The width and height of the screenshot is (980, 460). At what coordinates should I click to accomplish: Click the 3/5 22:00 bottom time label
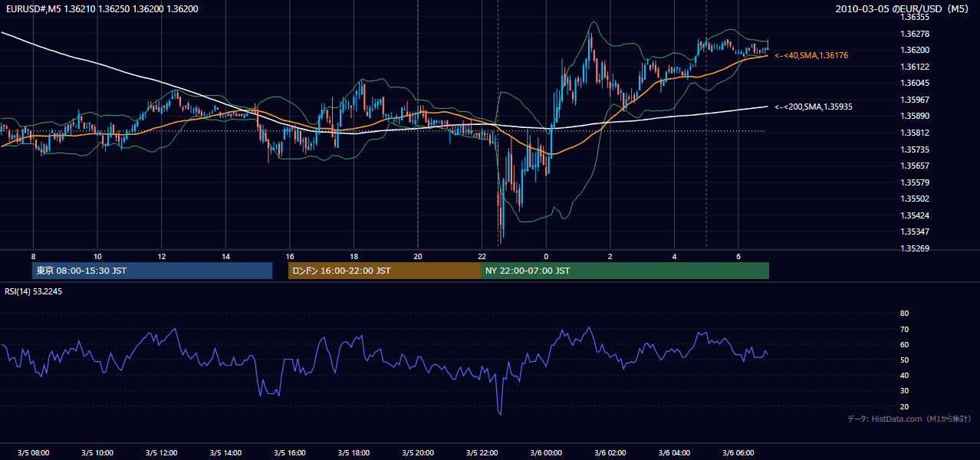pos(482,452)
